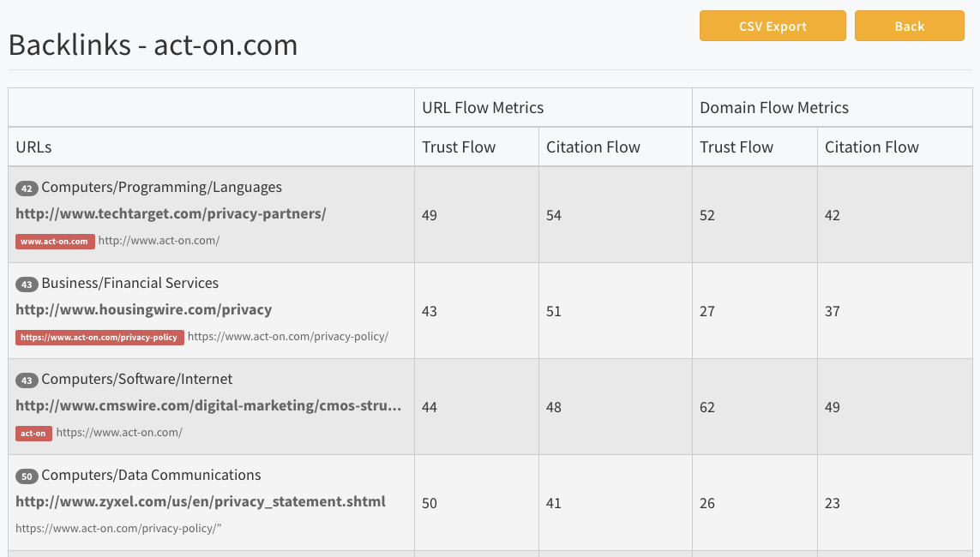Click the Domain Flow Metrics group header
The height and width of the screenshot is (557, 980).
(x=773, y=107)
